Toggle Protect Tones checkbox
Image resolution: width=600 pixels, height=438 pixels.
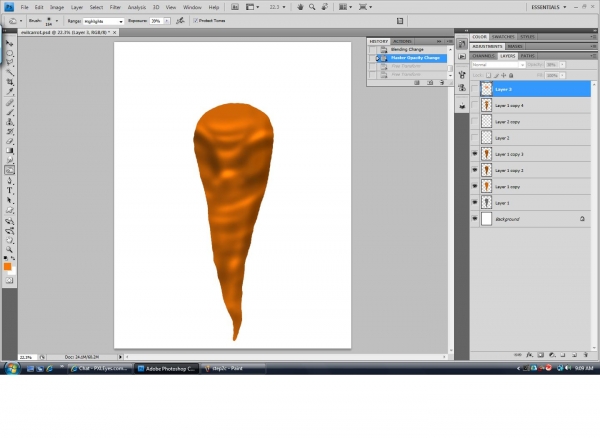tap(196, 21)
